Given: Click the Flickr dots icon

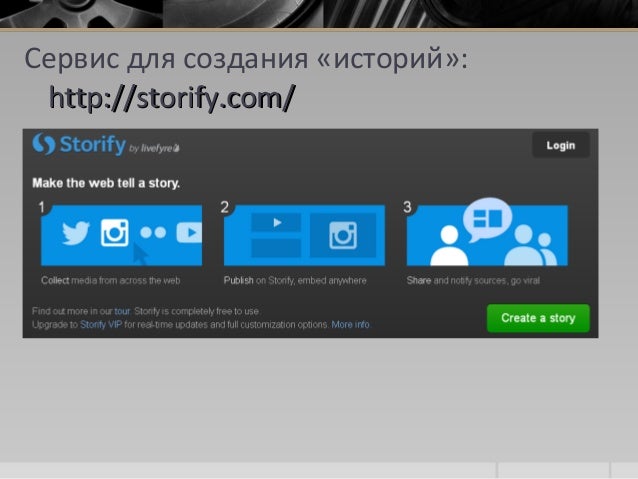Looking at the screenshot, I should (x=153, y=233).
